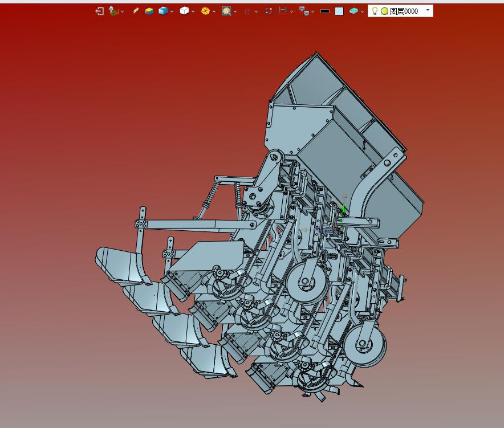Click the alignment plane tool icon
The image size is (504, 428).
click(113, 11)
